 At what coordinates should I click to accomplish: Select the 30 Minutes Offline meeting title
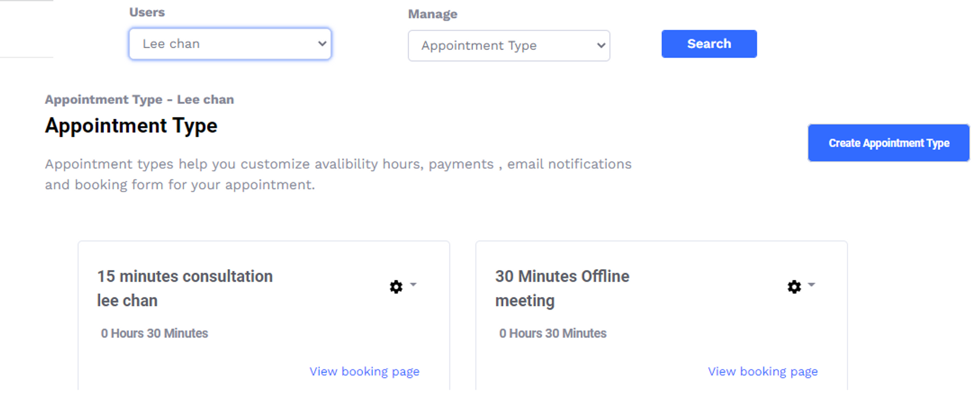tap(562, 288)
